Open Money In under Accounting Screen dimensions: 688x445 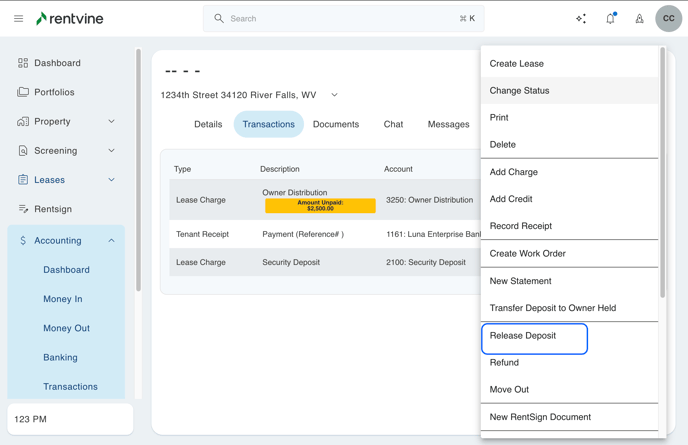coord(63,299)
